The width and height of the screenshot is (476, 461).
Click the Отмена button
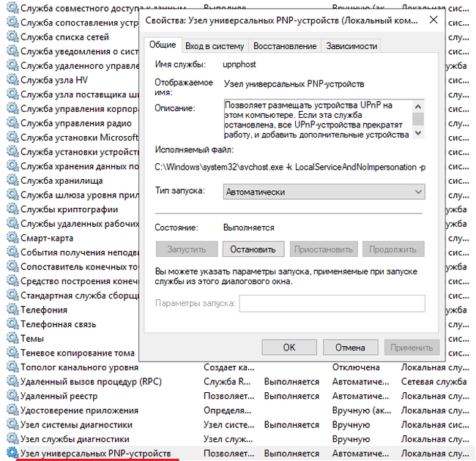coord(350,347)
